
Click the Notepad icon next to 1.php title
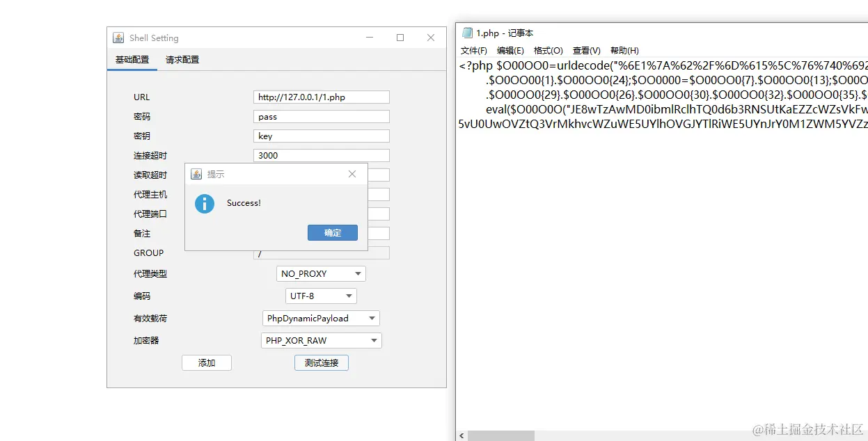coord(467,33)
